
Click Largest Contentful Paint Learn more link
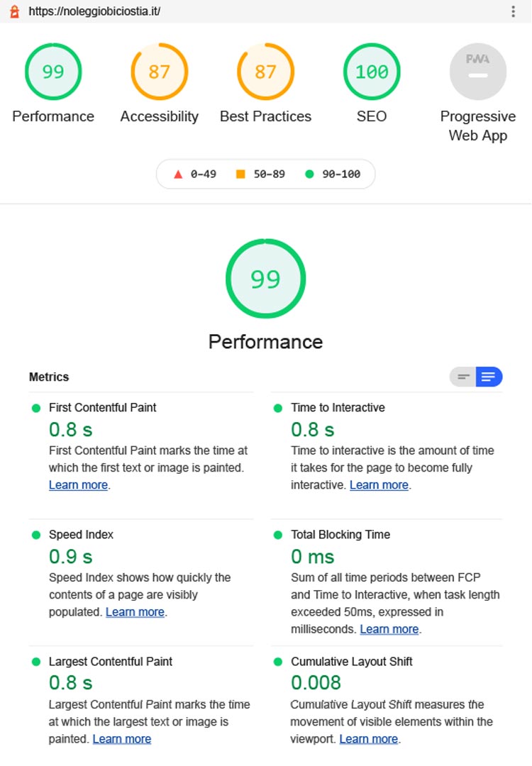click(121, 739)
